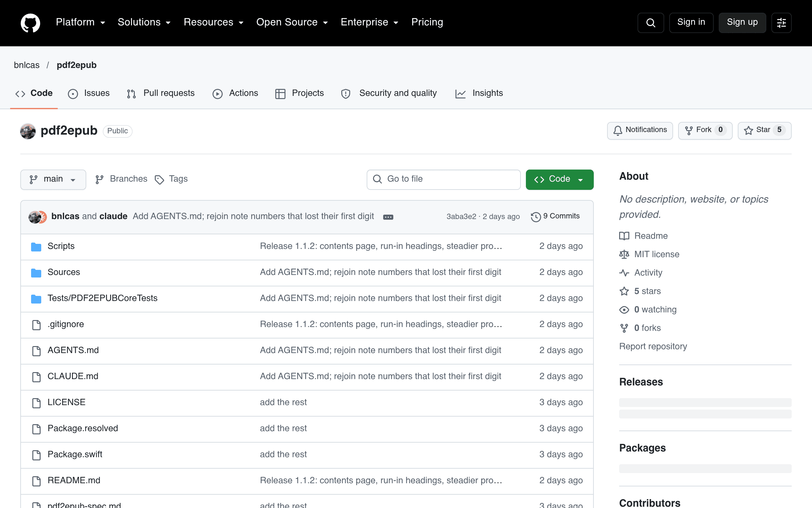
Task: Open the README.md file
Action: pos(74,480)
